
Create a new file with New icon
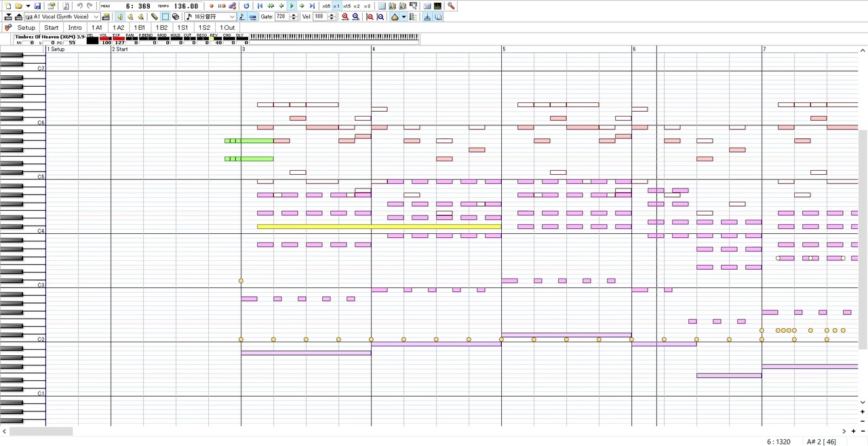(x=8, y=6)
